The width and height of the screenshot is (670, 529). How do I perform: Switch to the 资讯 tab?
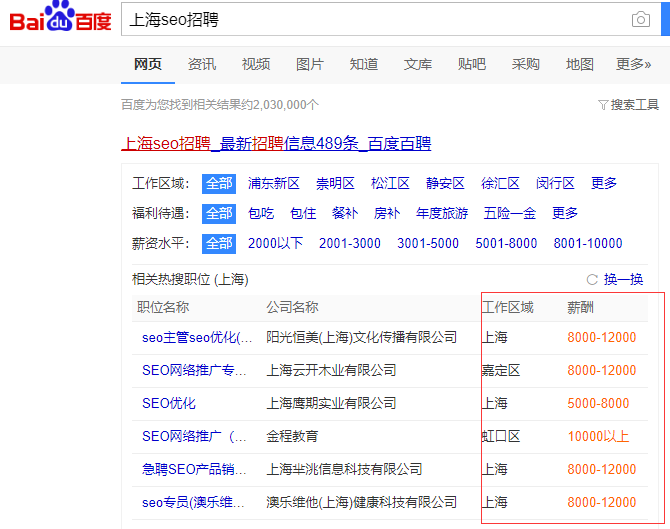point(201,64)
